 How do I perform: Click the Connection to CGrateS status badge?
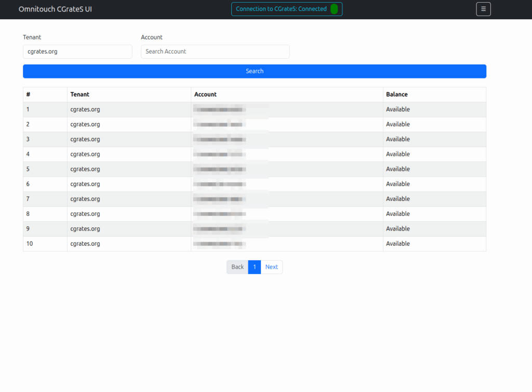281,9
